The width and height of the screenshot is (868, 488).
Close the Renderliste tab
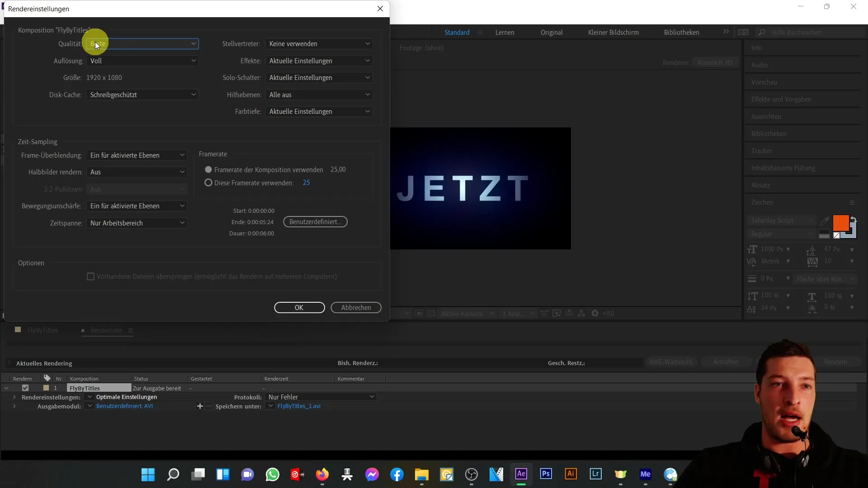tap(83, 331)
